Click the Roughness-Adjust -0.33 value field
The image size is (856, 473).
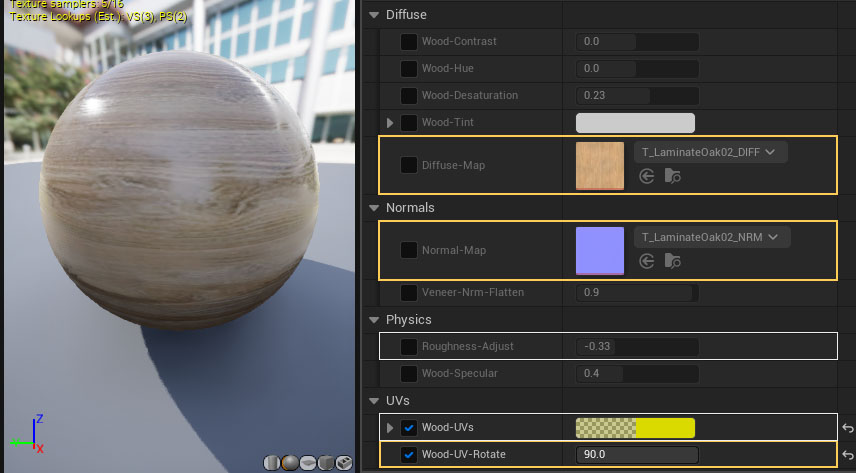[637, 346]
